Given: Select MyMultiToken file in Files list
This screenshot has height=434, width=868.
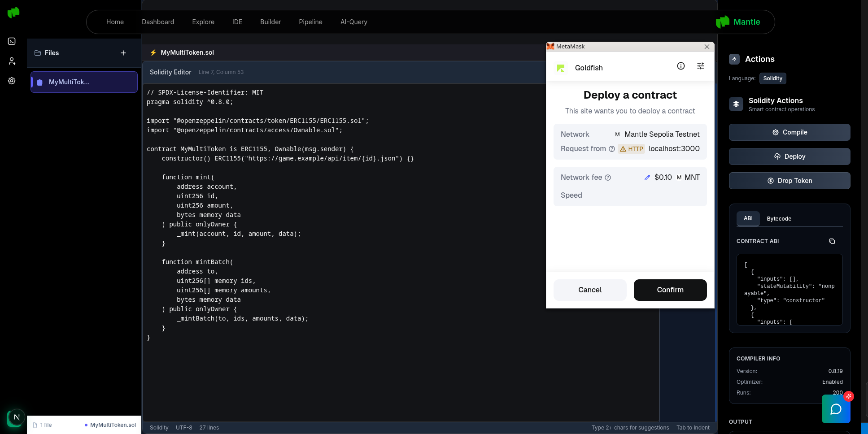Looking at the screenshot, I should tap(84, 82).
